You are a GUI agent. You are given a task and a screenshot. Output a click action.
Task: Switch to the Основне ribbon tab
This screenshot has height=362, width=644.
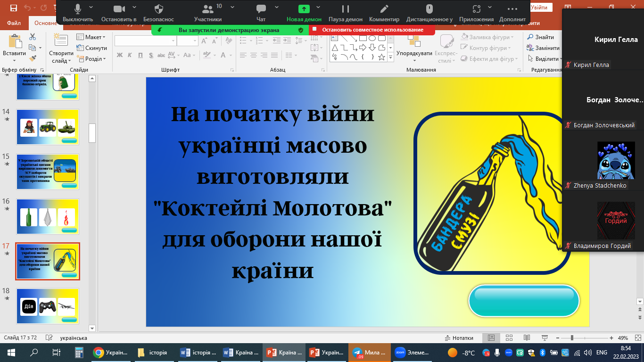(x=45, y=23)
